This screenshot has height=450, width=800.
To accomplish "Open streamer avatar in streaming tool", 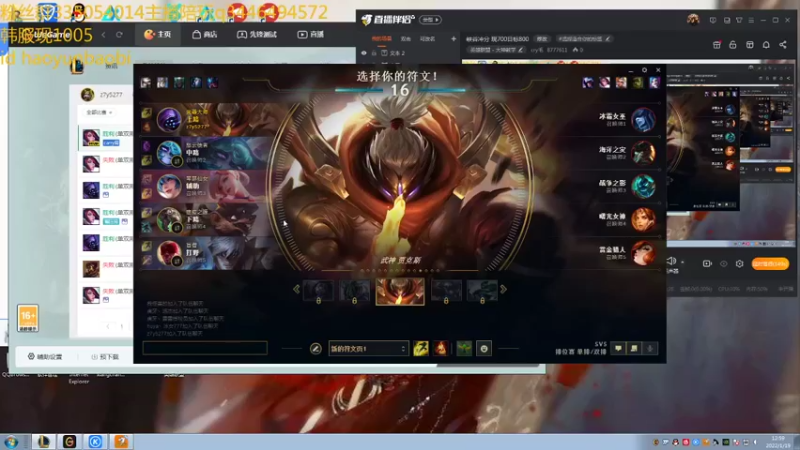I will pyautogui.click(x=693, y=20).
